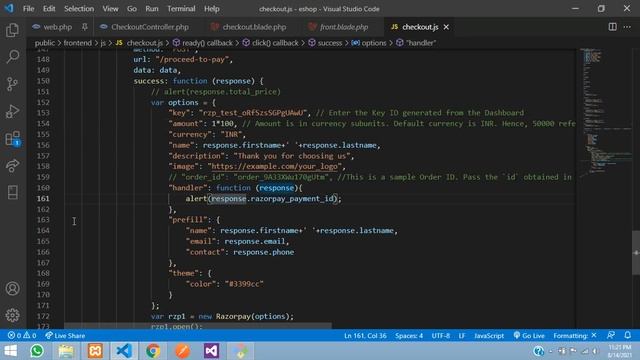
Task: Open the Selection menu
Action: (79, 9)
